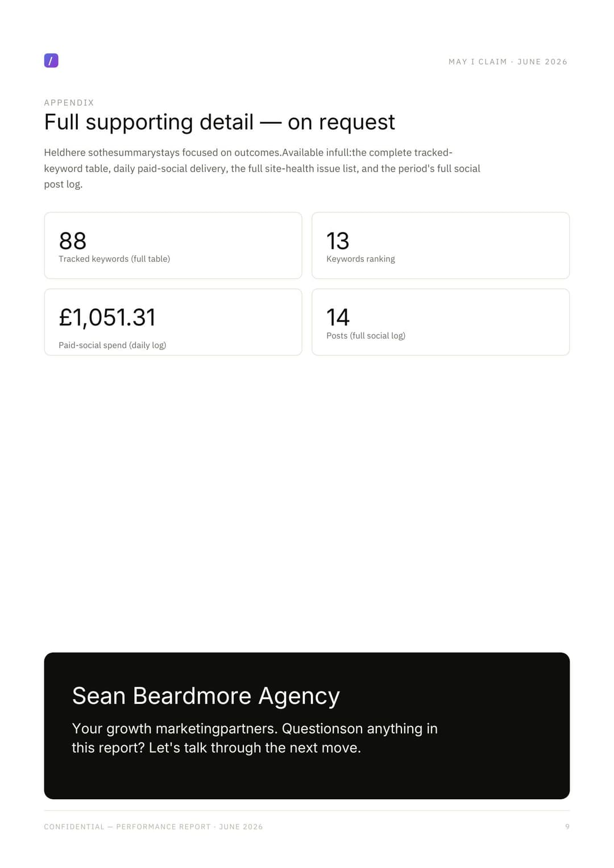Click the black agency contact banner
This screenshot has height=868, width=614.
pyautogui.click(x=307, y=725)
